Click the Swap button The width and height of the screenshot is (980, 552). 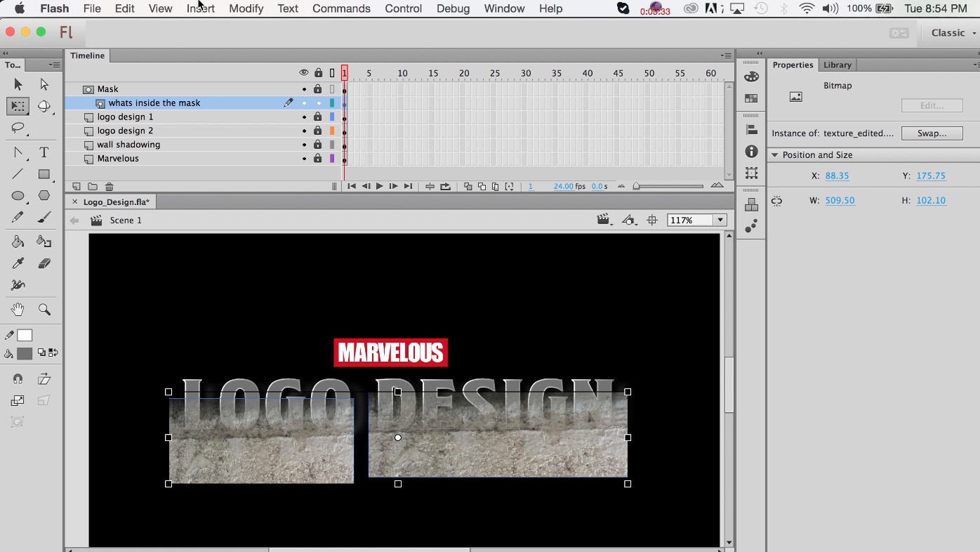coord(932,133)
